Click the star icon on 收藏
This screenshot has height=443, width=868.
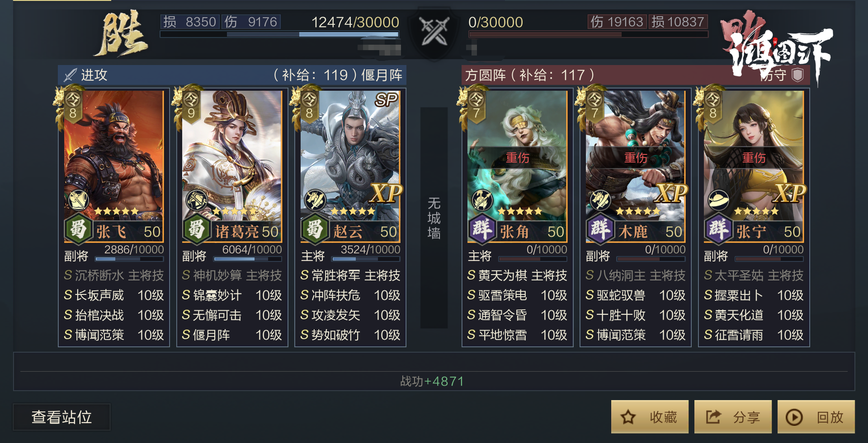(x=628, y=417)
